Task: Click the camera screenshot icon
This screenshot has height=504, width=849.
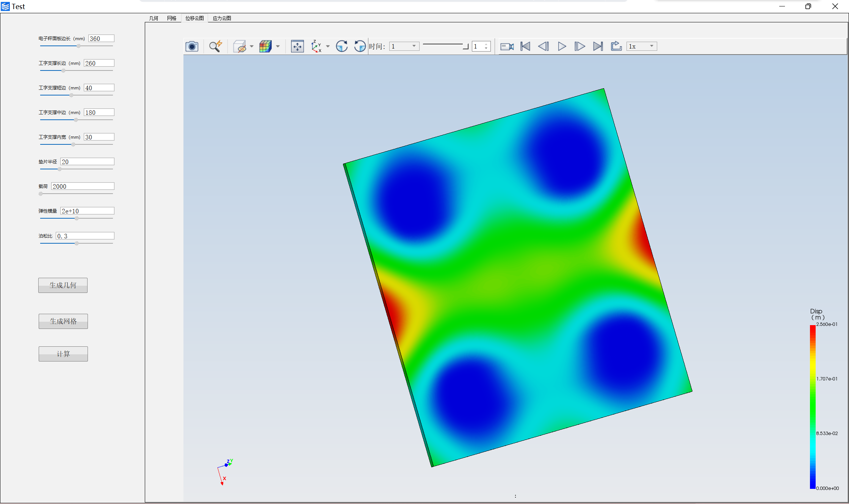Action: click(192, 46)
